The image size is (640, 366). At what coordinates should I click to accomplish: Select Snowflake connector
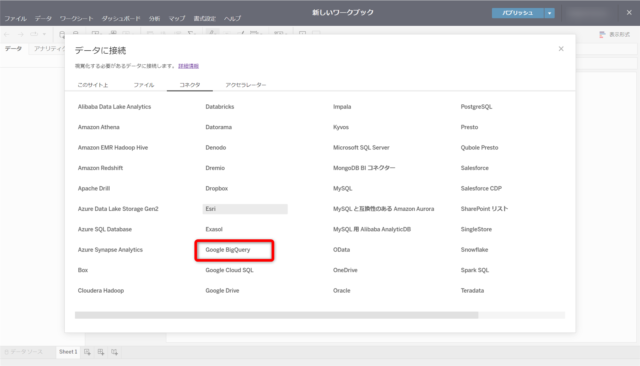point(474,250)
